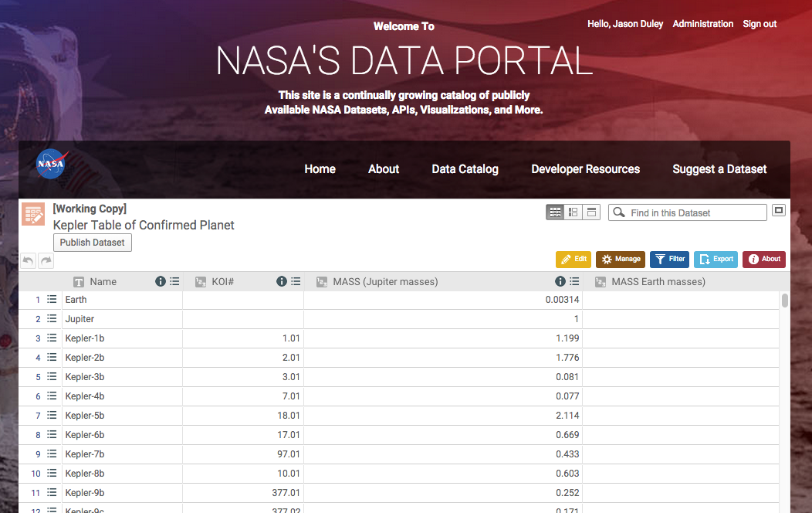This screenshot has width=812, height=513.
Task: Open row menu for Kepler-4b row
Action: click(x=52, y=396)
